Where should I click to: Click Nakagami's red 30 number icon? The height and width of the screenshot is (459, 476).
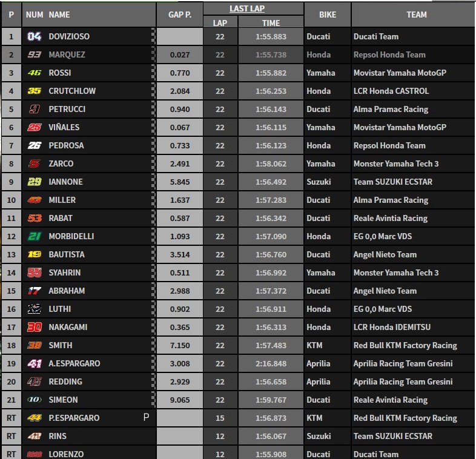tap(34, 327)
